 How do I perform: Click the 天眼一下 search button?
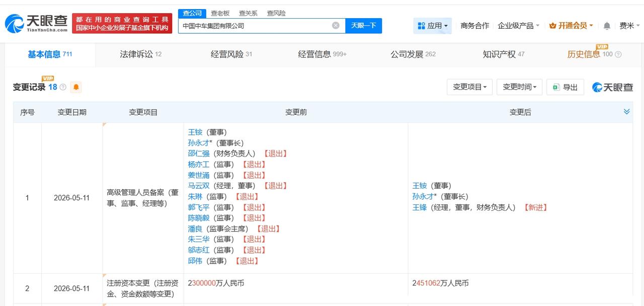363,26
